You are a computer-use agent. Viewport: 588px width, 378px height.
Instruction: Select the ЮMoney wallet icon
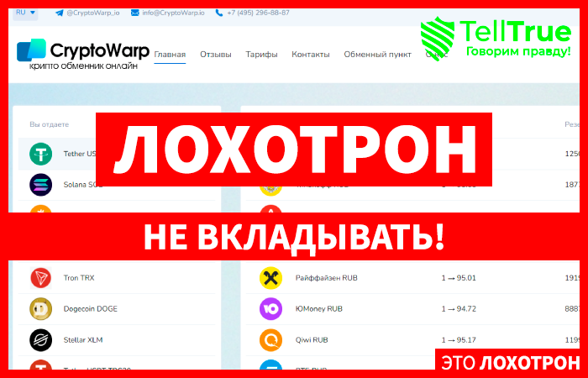coord(270,309)
